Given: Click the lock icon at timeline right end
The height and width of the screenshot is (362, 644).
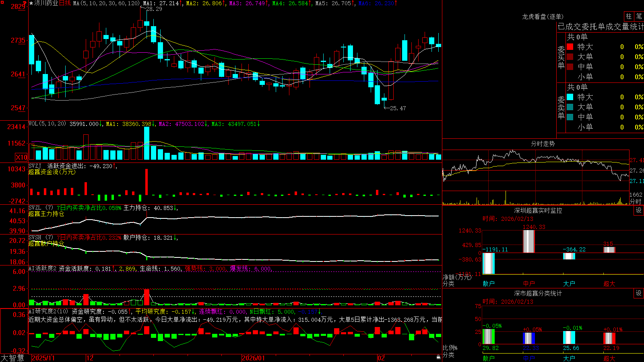Looking at the screenshot, I should pos(438,357).
